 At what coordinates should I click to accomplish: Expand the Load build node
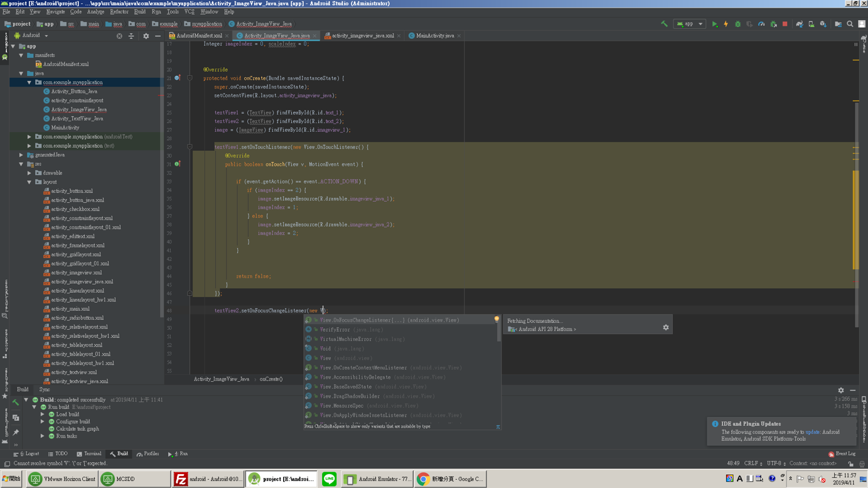coord(43,415)
